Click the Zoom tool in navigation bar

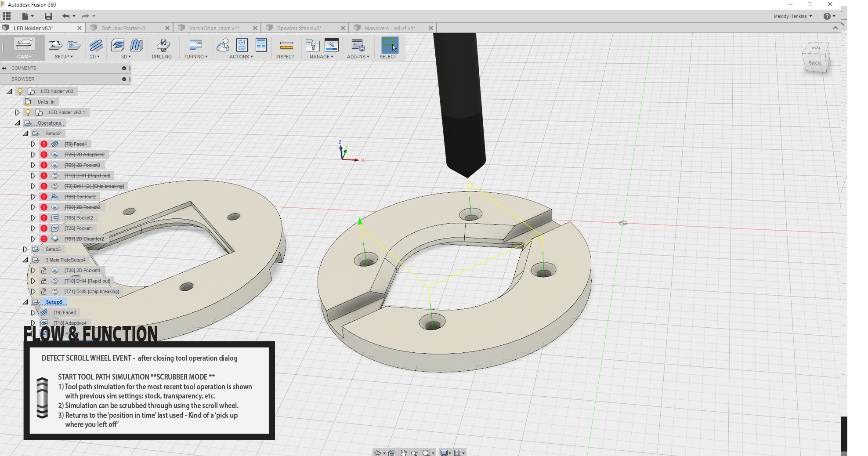coord(415,452)
